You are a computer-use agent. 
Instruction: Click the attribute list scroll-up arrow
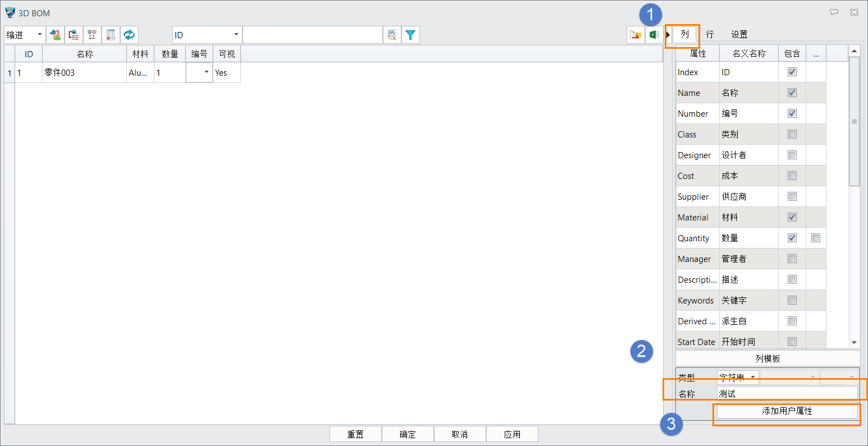[854, 50]
